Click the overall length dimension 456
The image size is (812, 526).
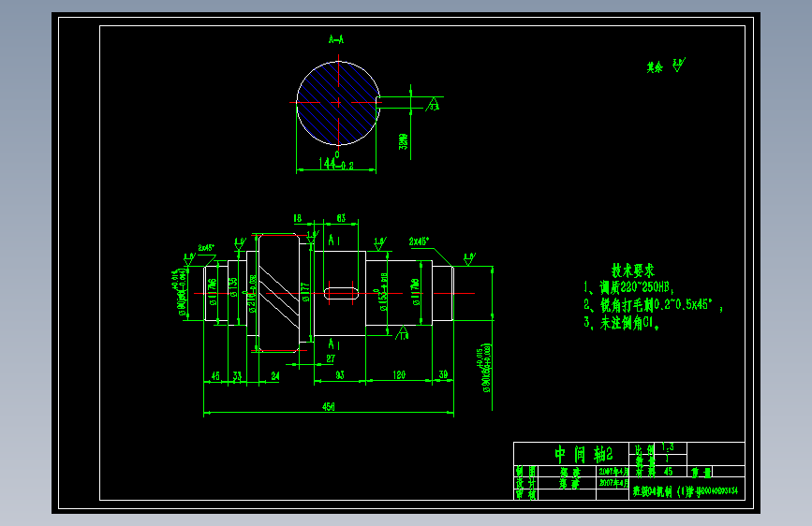pos(329,407)
